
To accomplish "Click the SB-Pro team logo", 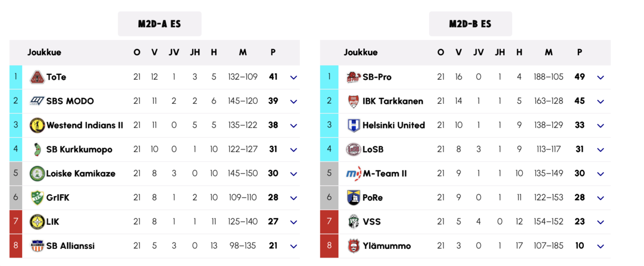I will point(353,77).
